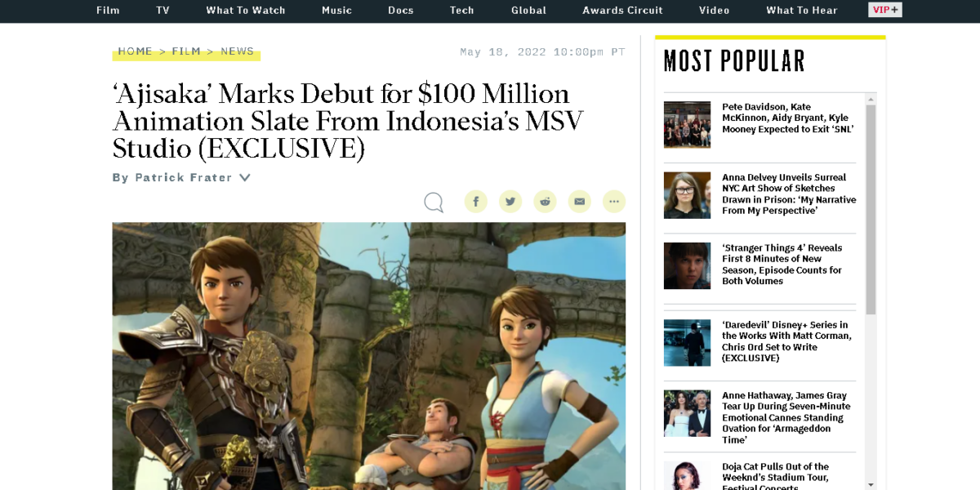The image size is (980, 490).
Task: Navigate to FILM breadcrumb link
Action: click(x=186, y=51)
